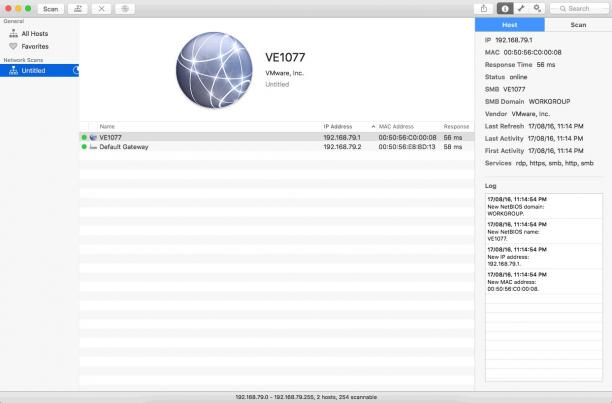Image resolution: width=612 pixels, height=403 pixels.
Task: Click the progress spinner on Untitled scan
Action: (x=76, y=70)
